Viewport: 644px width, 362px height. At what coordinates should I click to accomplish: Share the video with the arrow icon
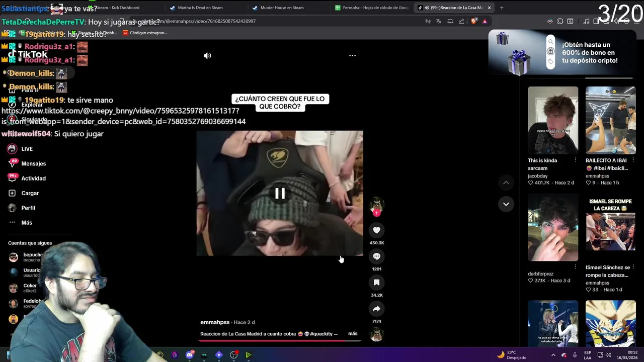pyautogui.click(x=376, y=309)
